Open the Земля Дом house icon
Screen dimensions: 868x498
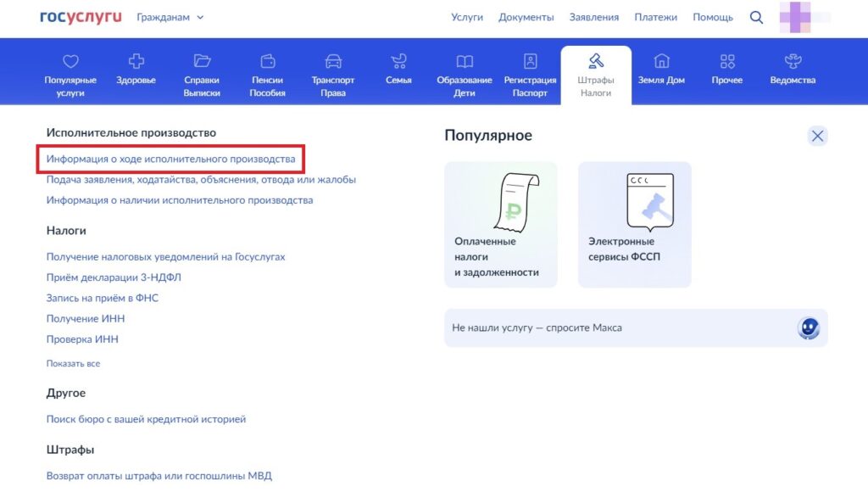(661, 62)
